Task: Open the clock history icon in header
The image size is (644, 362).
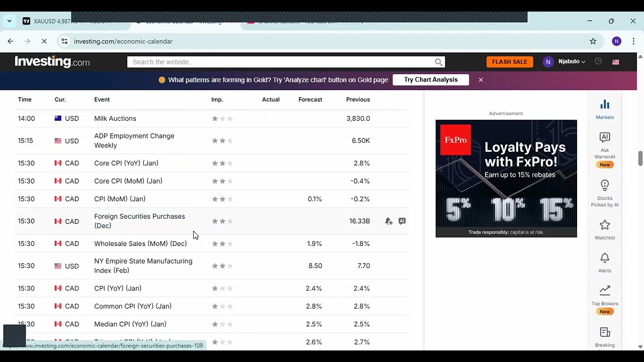Action: pos(598,61)
